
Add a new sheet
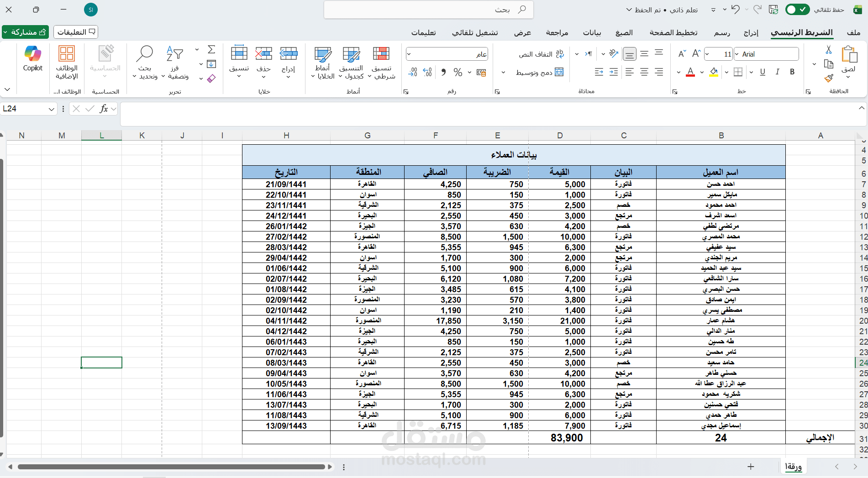pos(751,467)
